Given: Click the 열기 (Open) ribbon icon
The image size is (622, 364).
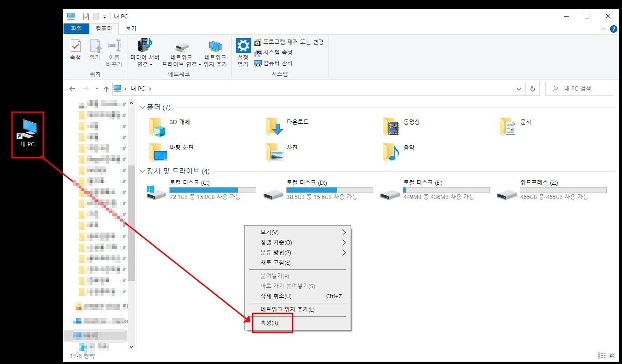Looking at the screenshot, I should 95,48.
